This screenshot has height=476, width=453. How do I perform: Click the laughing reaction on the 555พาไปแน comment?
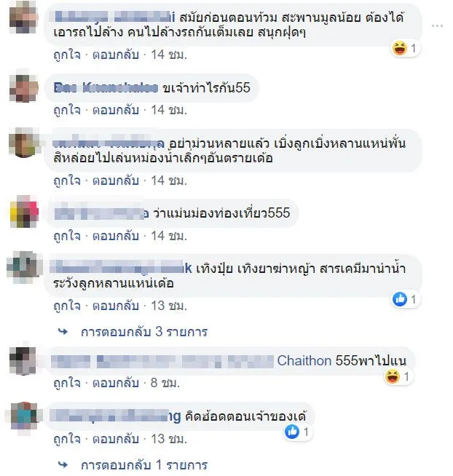tap(393, 376)
